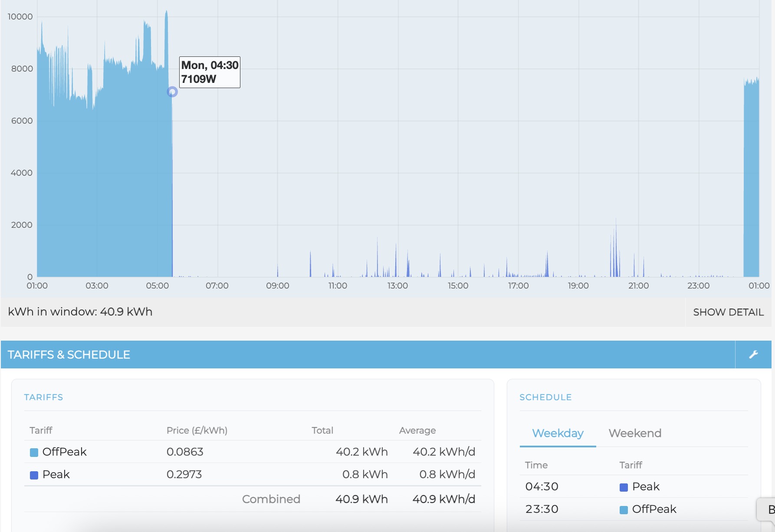Select the Peak tariff row label

[56, 474]
